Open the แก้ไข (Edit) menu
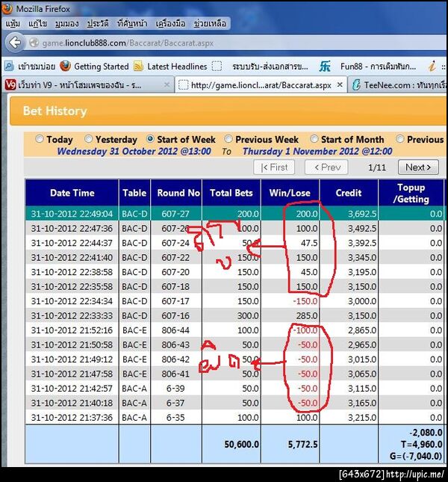This screenshot has height=482, width=448. click(37, 24)
